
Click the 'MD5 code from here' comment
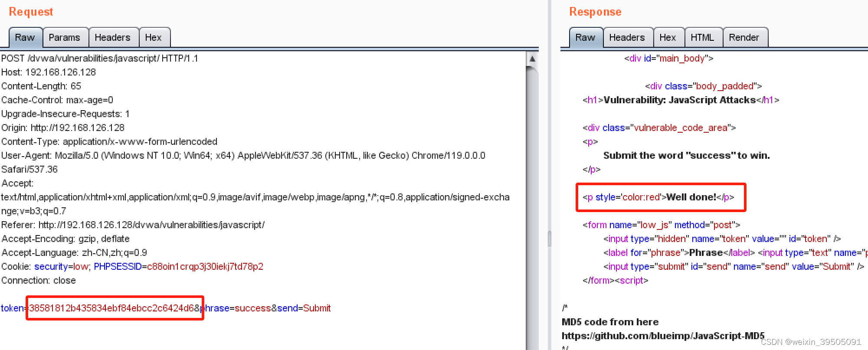tap(610, 322)
